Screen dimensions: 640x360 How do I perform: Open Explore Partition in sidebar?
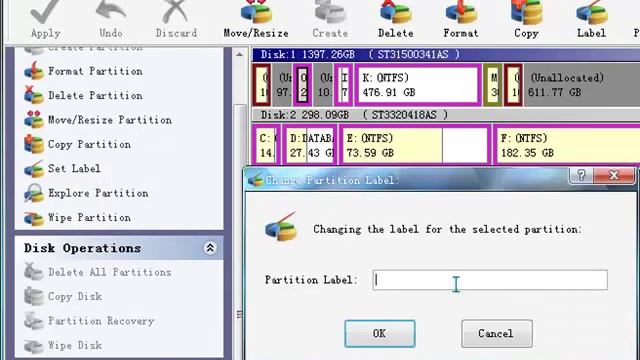[86, 193]
